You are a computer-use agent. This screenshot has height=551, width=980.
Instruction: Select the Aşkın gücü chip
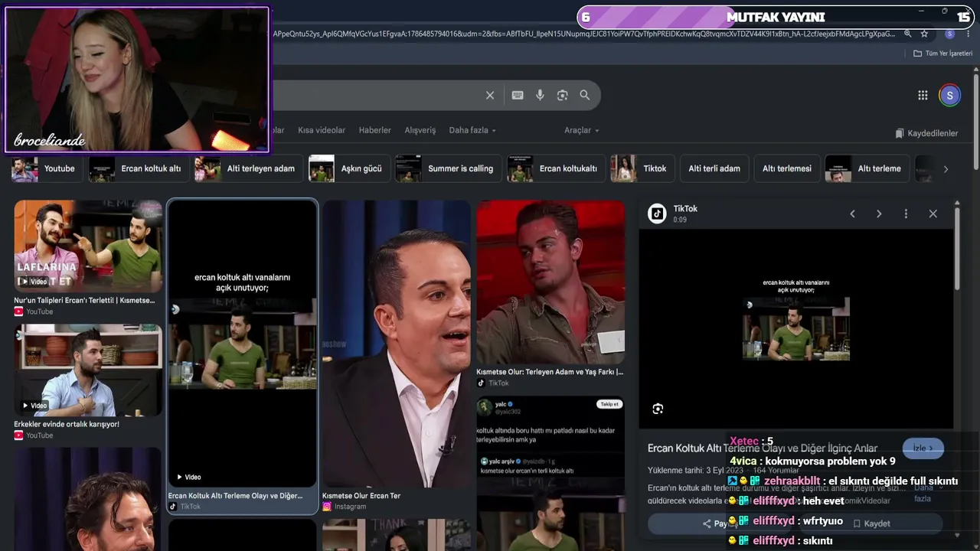point(349,168)
